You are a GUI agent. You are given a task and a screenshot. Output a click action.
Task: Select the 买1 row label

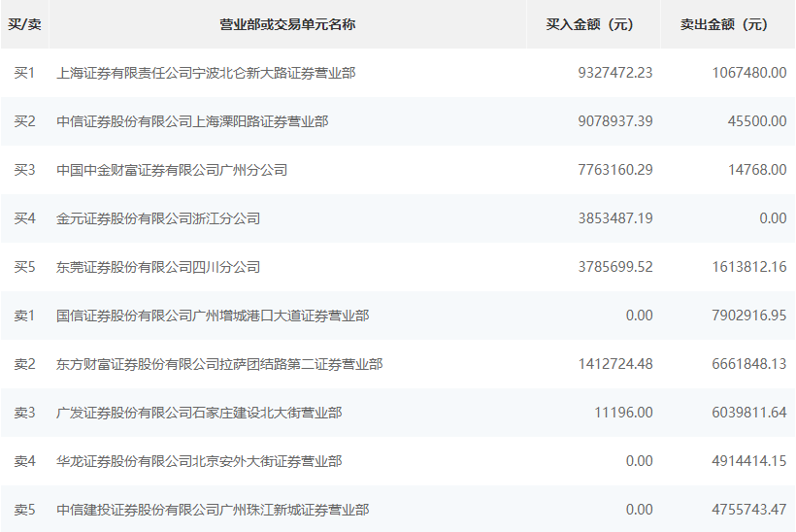point(24,73)
